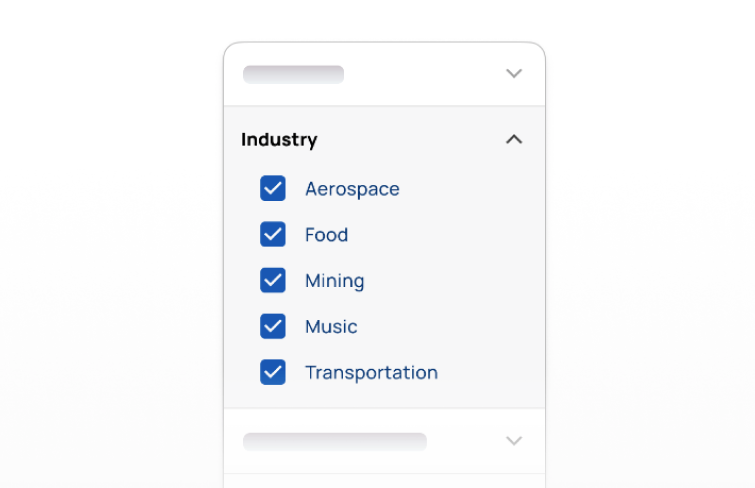This screenshot has width=755, height=488.
Task: Click the Mining option label
Action: (x=334, y=281)
